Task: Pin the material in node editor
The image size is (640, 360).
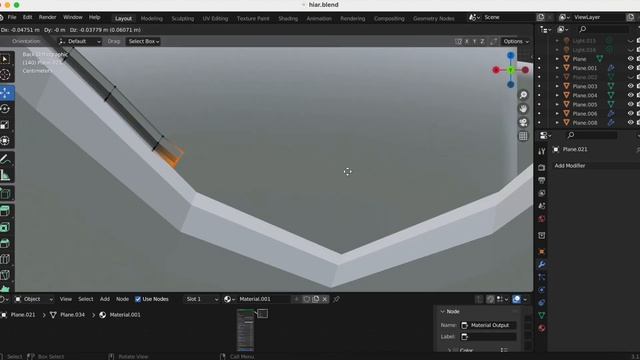Action: [336, 299]
